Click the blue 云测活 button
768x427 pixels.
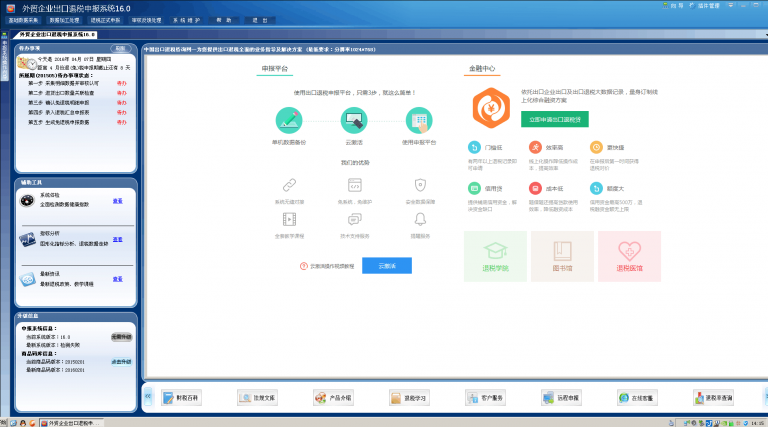tap(386, 266)
